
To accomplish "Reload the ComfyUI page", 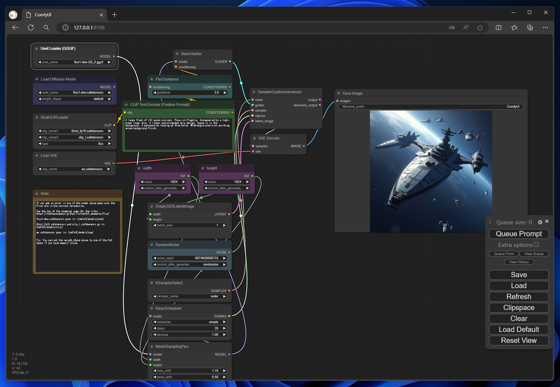I will point(31,27).
